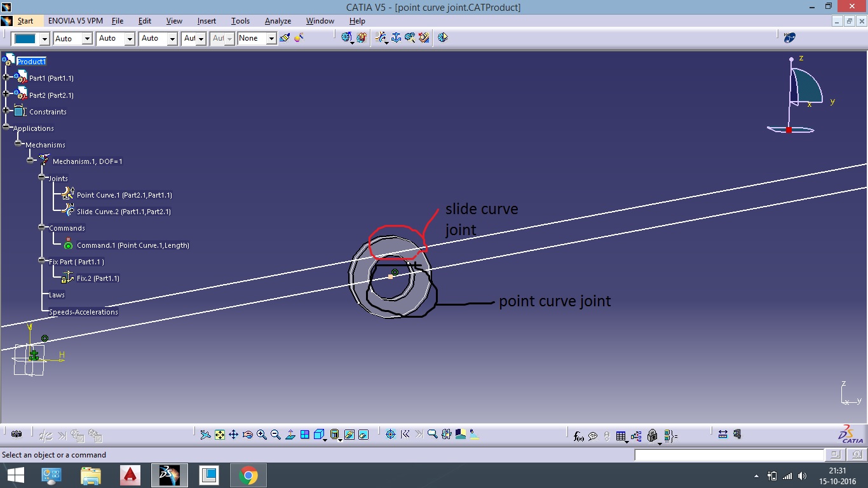Collapse the Mechanisms tree node
Image resolution: width=868 pixels, height=488 pixels.
point(18,144)
